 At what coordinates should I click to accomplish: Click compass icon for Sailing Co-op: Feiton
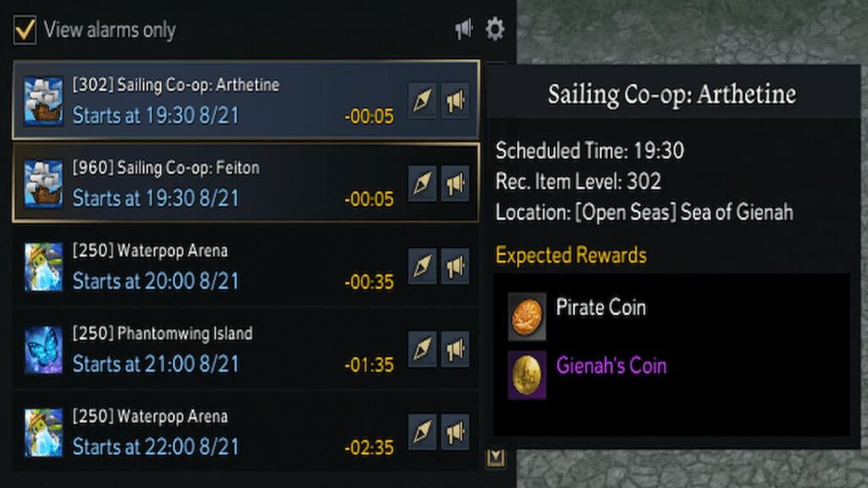tap(422, 184)
